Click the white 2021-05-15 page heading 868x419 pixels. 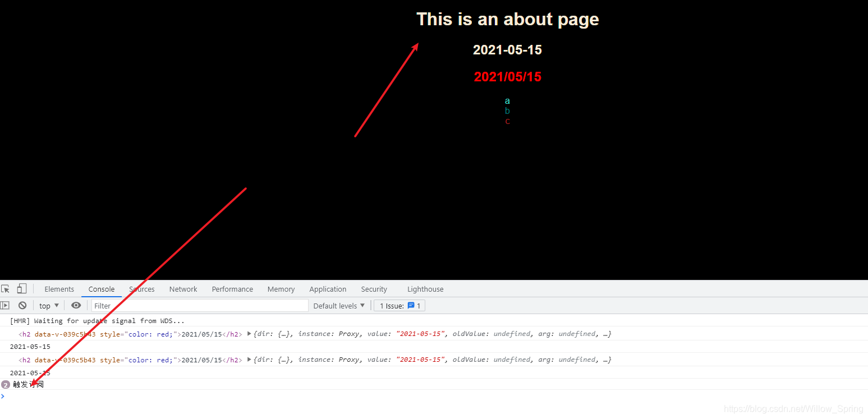[x=507, y=49]
